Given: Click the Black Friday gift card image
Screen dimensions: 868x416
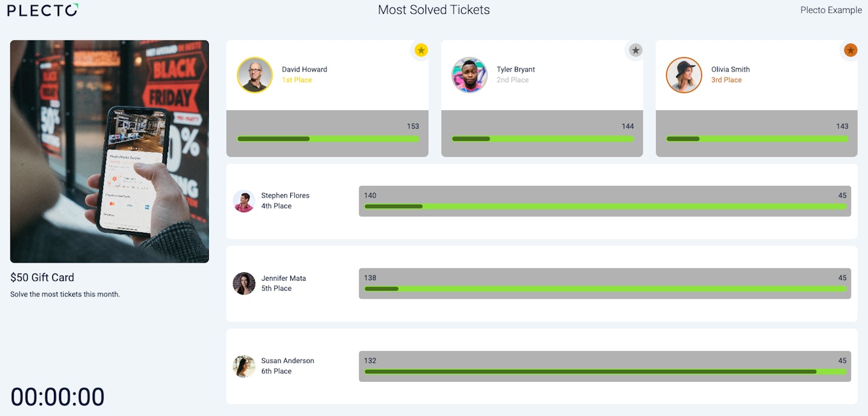Looking at the screenshot, I should pyautogui.click(x=110, y=152).
